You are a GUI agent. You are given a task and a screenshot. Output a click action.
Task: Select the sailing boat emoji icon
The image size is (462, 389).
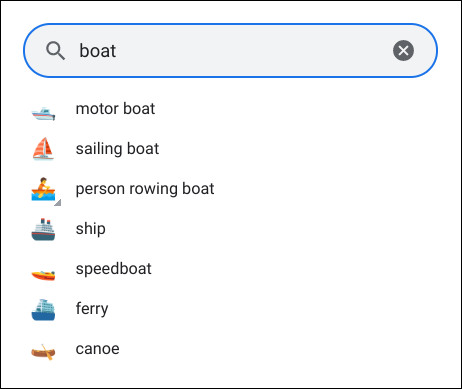pos(43,149)
